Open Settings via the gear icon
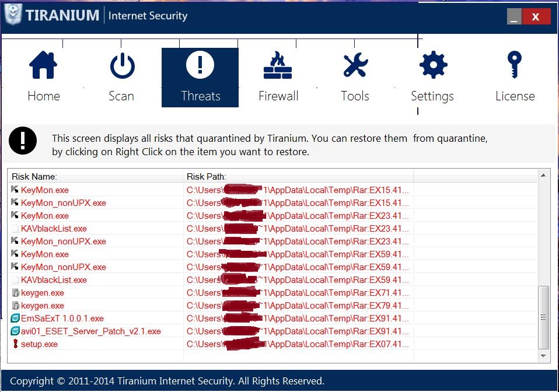This screenshot has width=559, height=392. coord(433,65)
